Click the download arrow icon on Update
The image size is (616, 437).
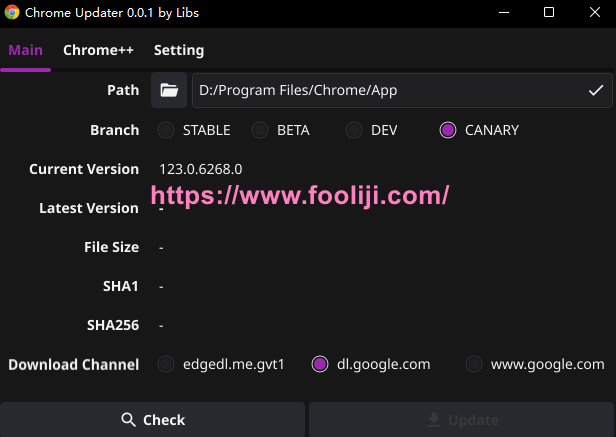(433, 420)
